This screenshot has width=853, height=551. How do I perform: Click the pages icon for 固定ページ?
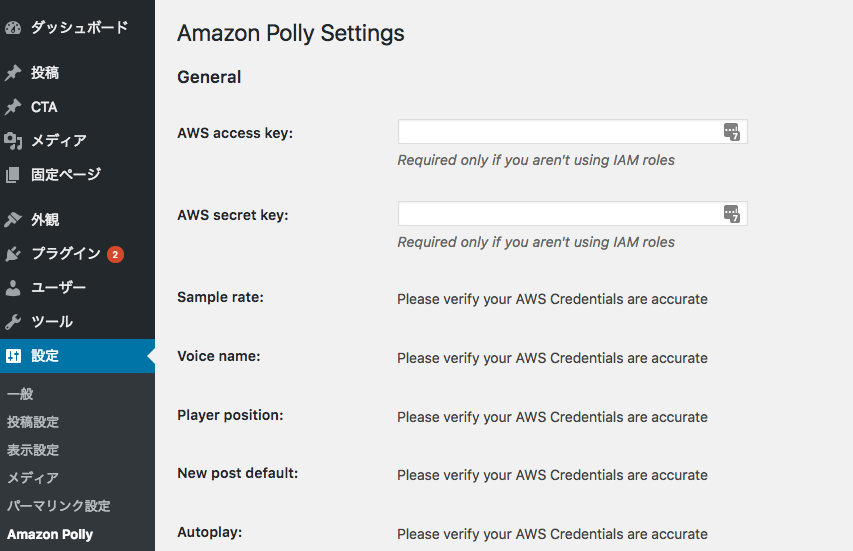pyautogui.click(x=13, y=175)
